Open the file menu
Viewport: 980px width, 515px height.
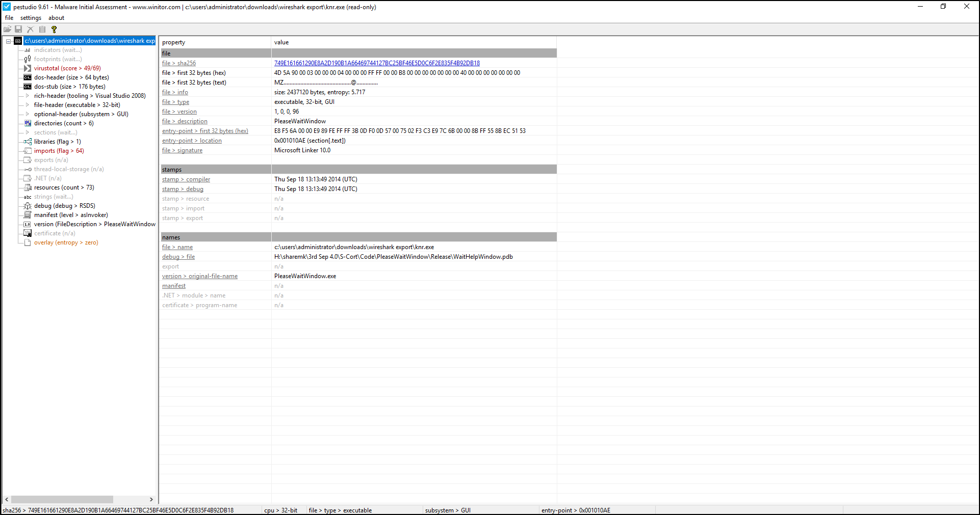[x=9, y=18]
